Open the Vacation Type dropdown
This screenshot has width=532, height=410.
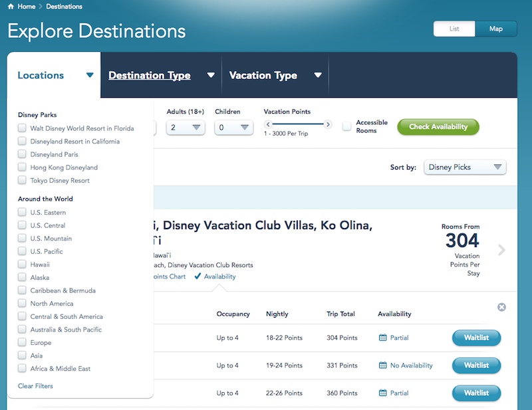tap(275, 75)
